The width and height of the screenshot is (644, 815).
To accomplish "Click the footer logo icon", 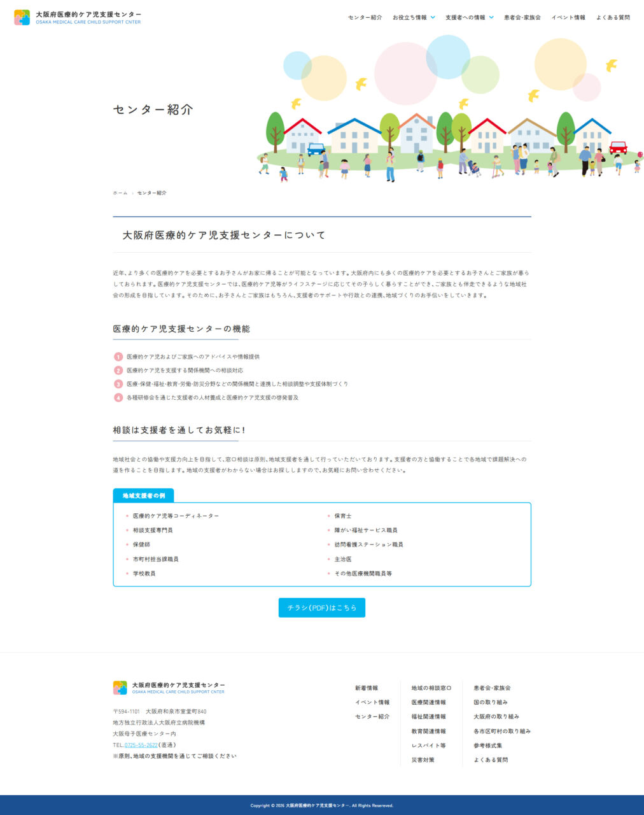I will (120, 686).
